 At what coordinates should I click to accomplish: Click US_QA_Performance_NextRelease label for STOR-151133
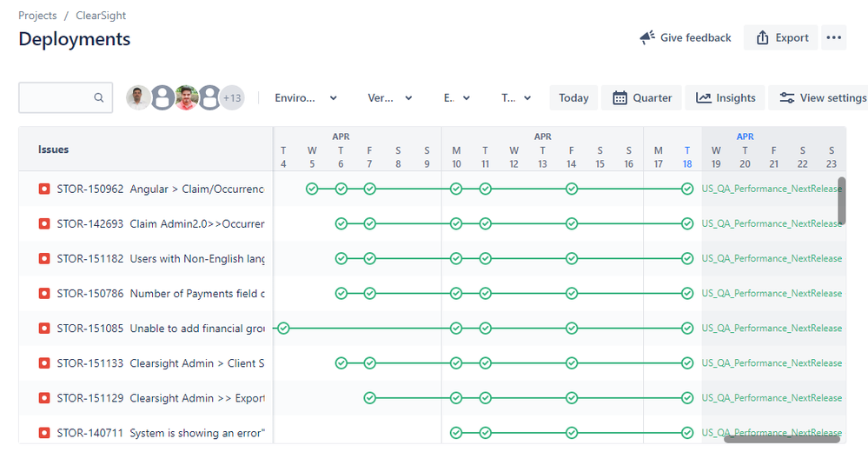(772, 363)
